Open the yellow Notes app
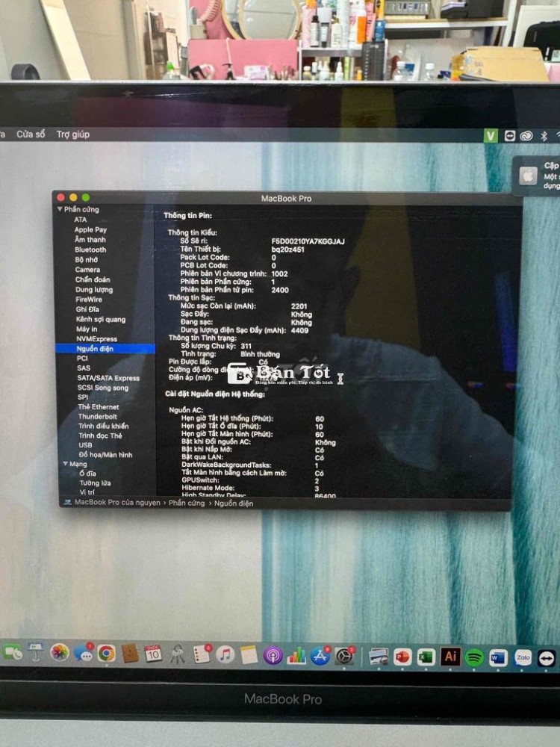560x747 pixels. point(249,655)
